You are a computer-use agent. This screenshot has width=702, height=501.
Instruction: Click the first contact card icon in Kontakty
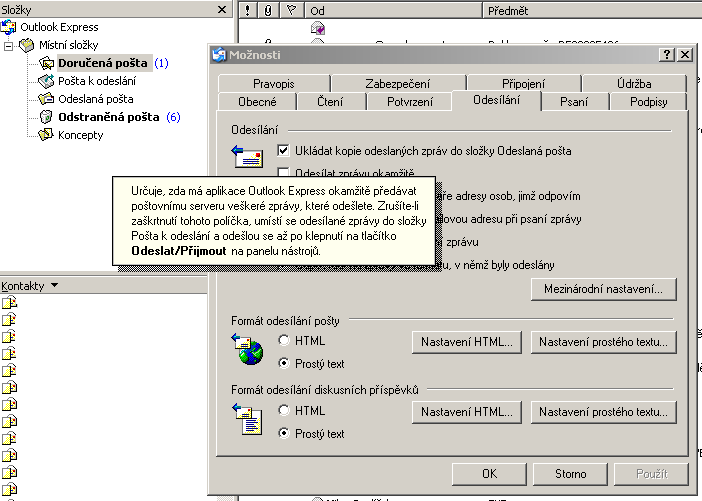coord(9,303)
